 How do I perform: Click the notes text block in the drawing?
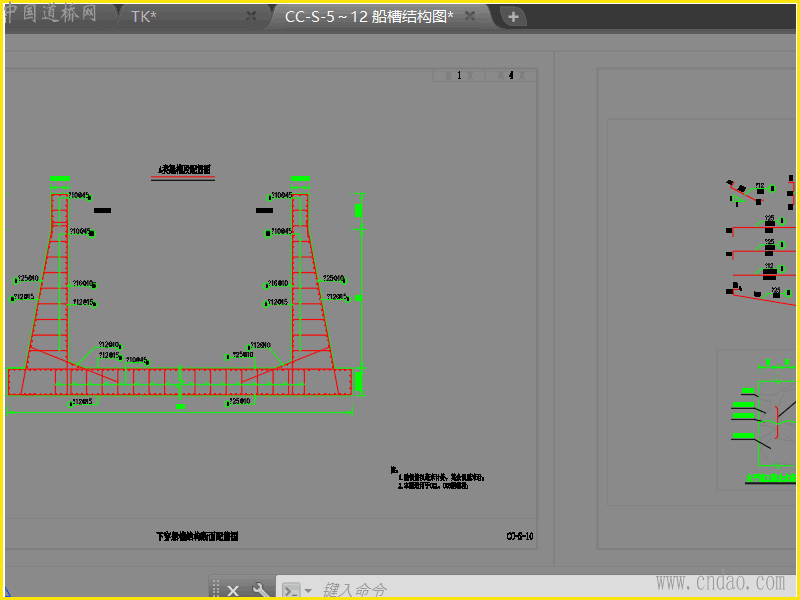[438, 478]
